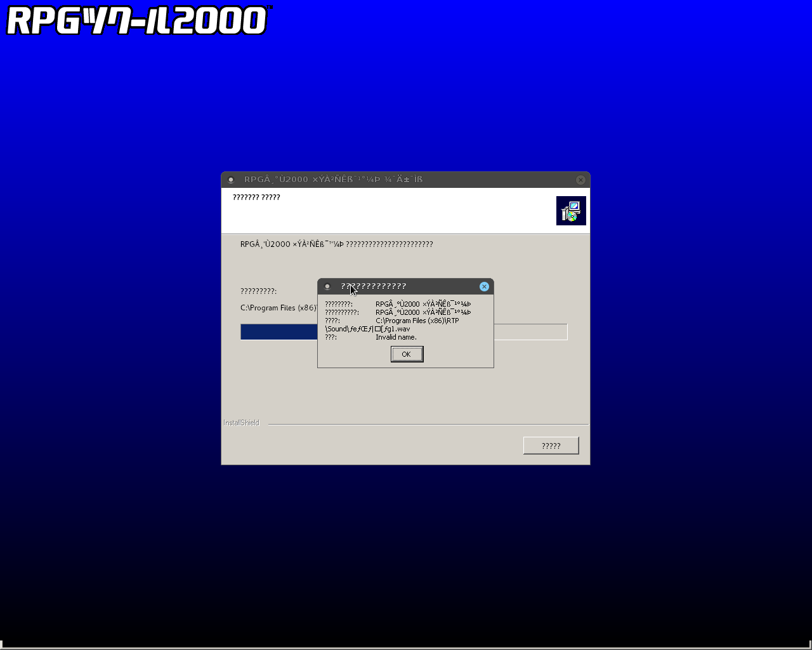Screen dimensions: 812x650
Task: Click the installer computer and CD icon
Action: [571, 211]
